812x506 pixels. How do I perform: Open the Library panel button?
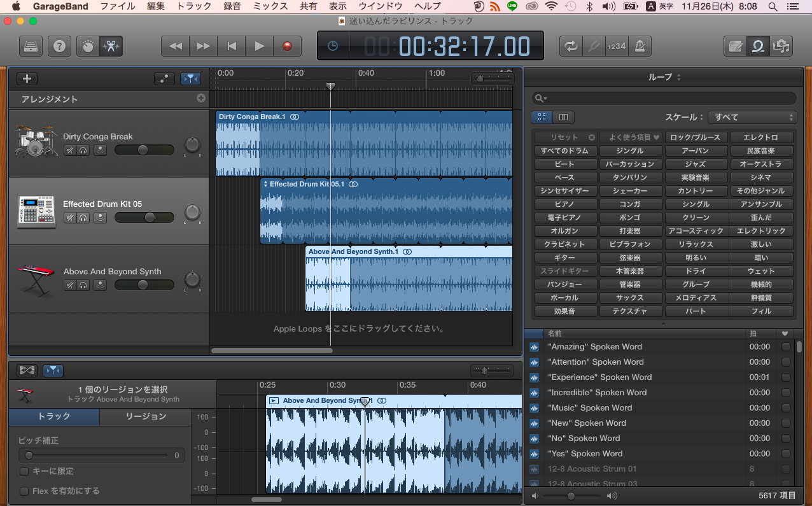click(31, 46)
